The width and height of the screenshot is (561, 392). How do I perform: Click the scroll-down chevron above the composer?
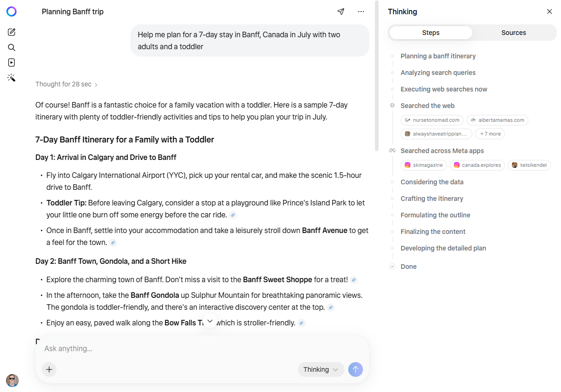210,321
